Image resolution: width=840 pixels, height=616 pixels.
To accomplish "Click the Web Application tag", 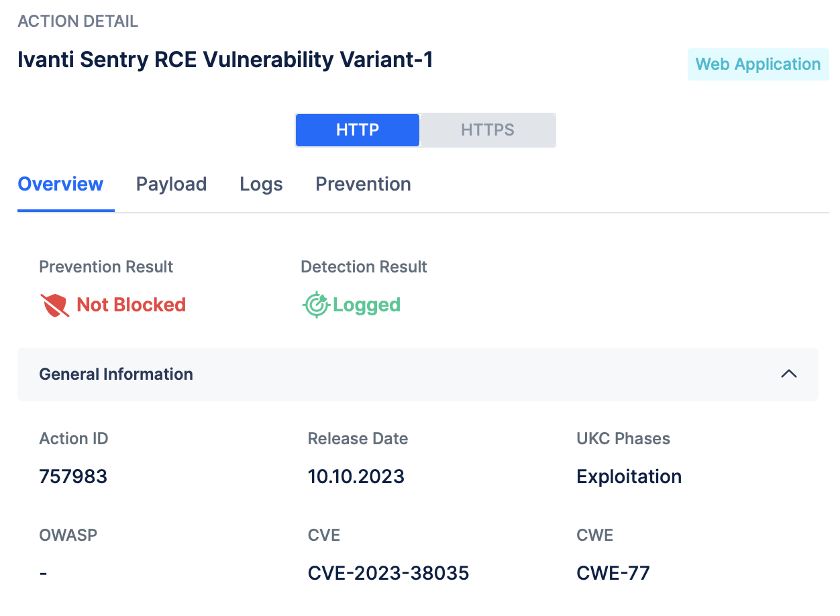I will [x=758, y=64].
